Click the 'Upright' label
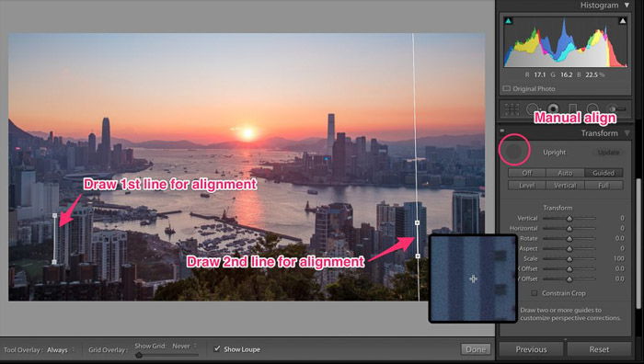 pyautogui.click(x=555, y=153)
